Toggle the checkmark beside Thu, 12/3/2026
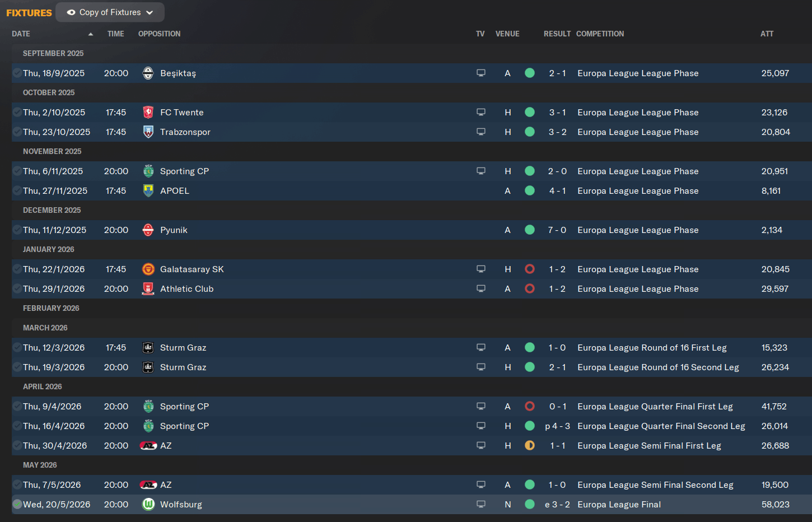 pyautogui.click(x=17, y=348)
